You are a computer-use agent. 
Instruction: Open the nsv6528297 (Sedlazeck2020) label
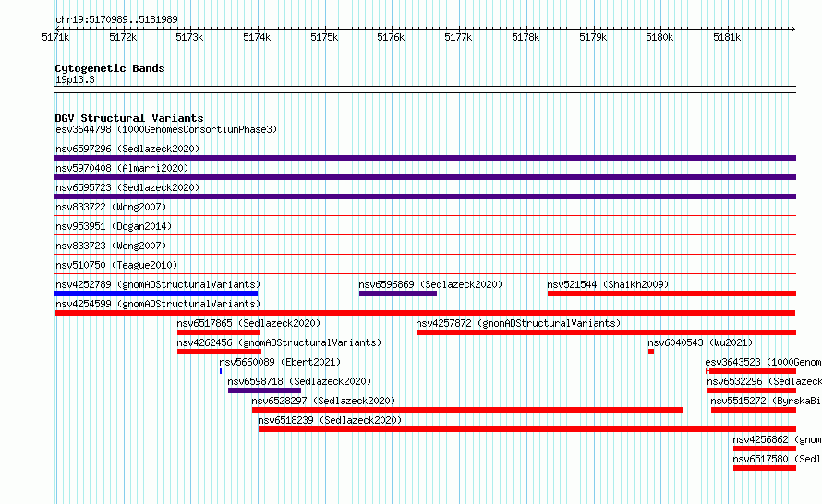[x=323, y=401]
